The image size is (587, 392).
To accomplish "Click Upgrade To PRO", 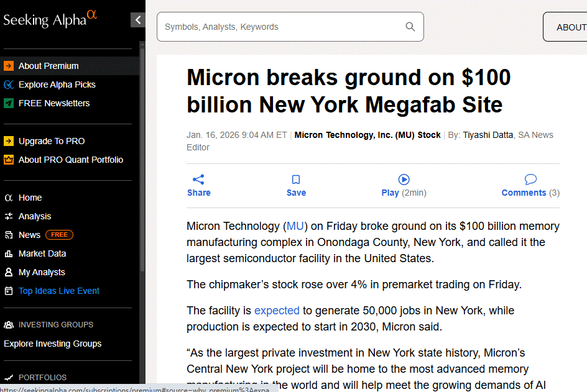I will click(x=52, y=141).
